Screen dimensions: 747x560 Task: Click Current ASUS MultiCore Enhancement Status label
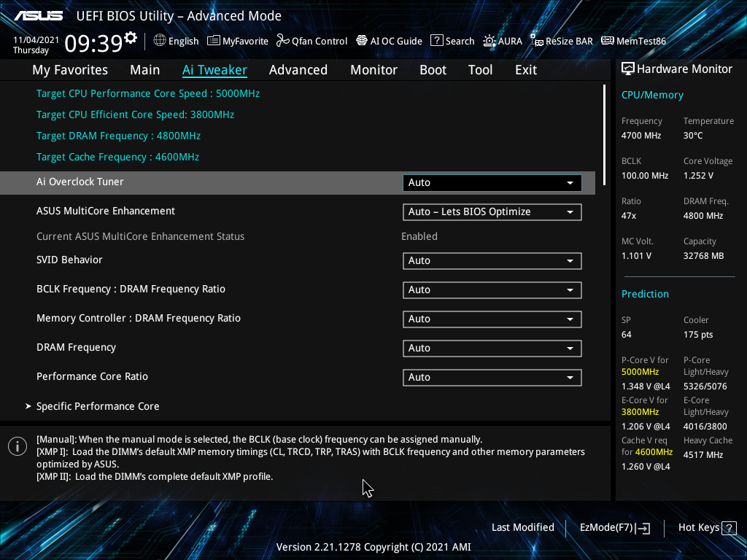pos(141,237)
